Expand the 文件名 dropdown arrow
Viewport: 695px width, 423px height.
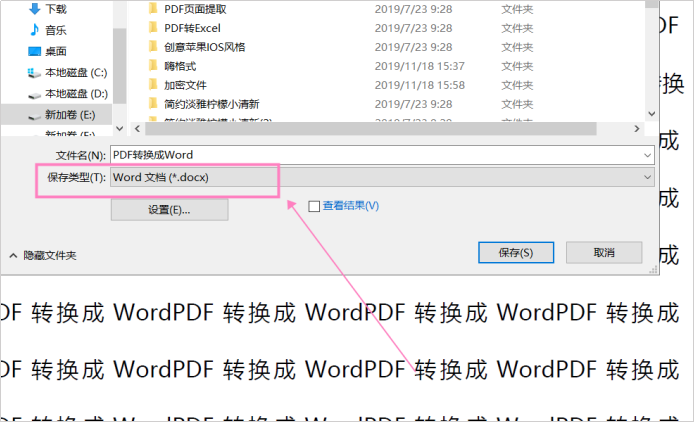tap(647, 155)
